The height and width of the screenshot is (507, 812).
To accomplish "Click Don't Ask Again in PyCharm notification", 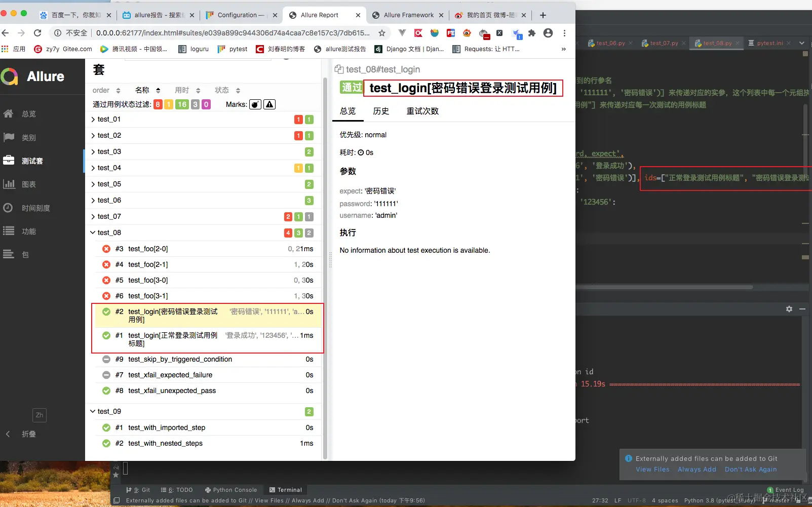I will 751,470.
